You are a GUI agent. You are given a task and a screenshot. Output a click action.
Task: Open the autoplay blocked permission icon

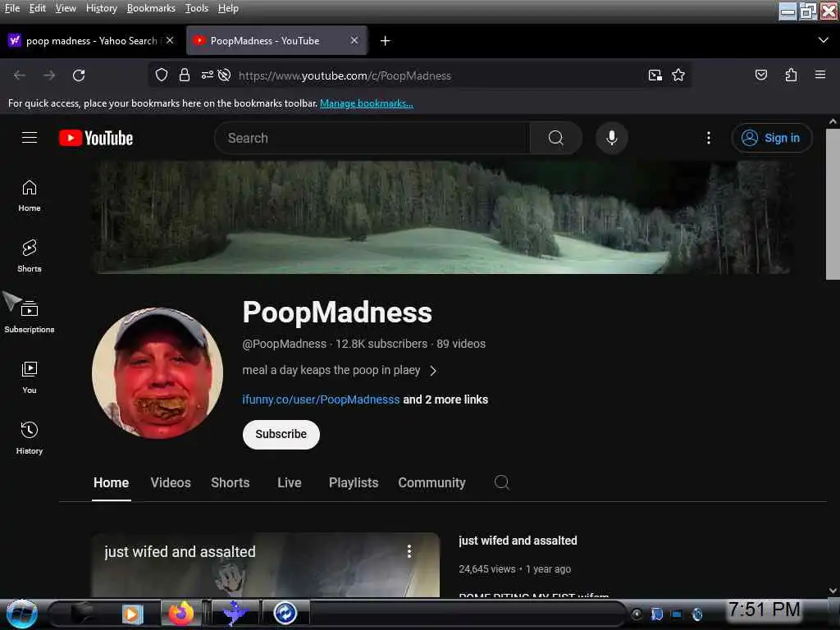tap(225, 75)
